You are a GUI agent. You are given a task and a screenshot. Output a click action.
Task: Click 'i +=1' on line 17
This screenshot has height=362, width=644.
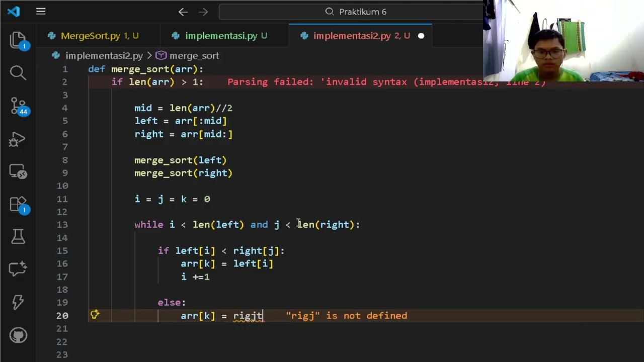pyautogui.click(x=195, y=277)
